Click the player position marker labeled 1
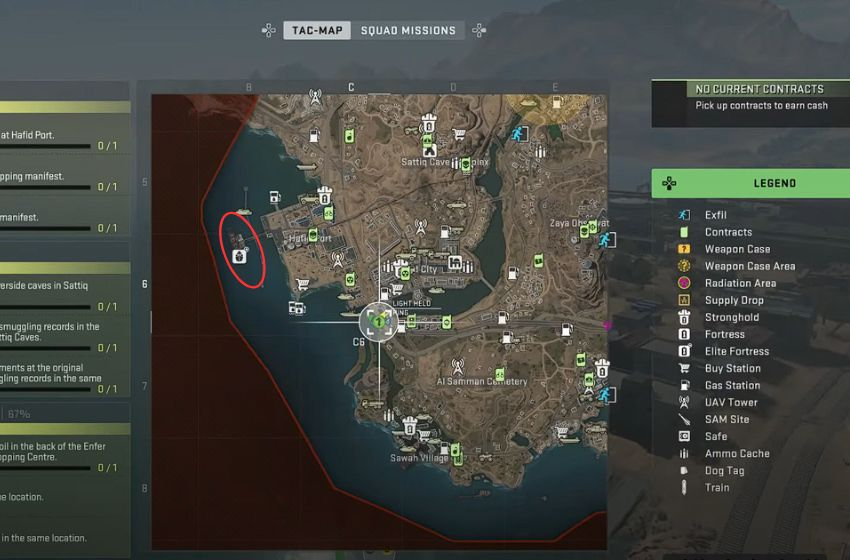 379,323
